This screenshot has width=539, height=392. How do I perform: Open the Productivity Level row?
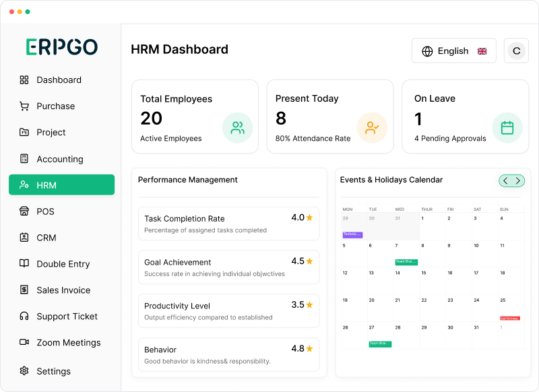click(x=228, y=311)
